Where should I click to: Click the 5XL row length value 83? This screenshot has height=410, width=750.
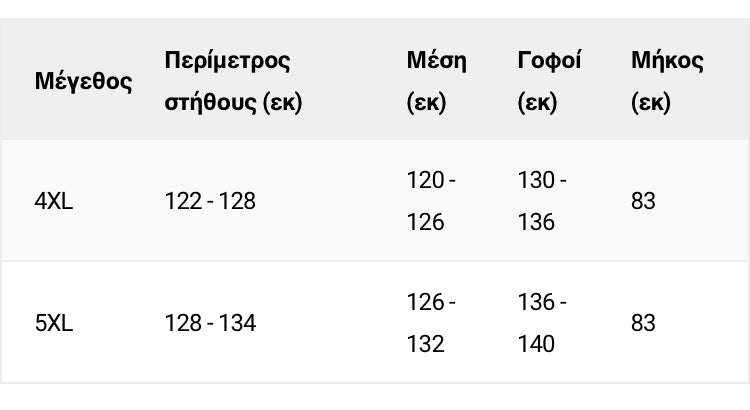pyautogui.click(x=643, y=323)
